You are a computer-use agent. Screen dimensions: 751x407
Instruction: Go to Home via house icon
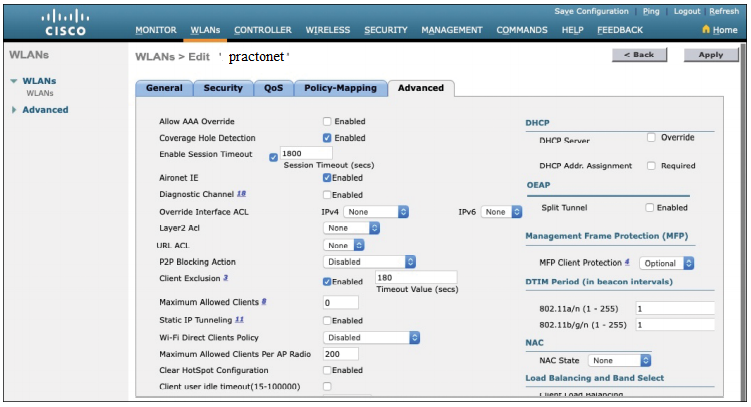coord(706,29)
